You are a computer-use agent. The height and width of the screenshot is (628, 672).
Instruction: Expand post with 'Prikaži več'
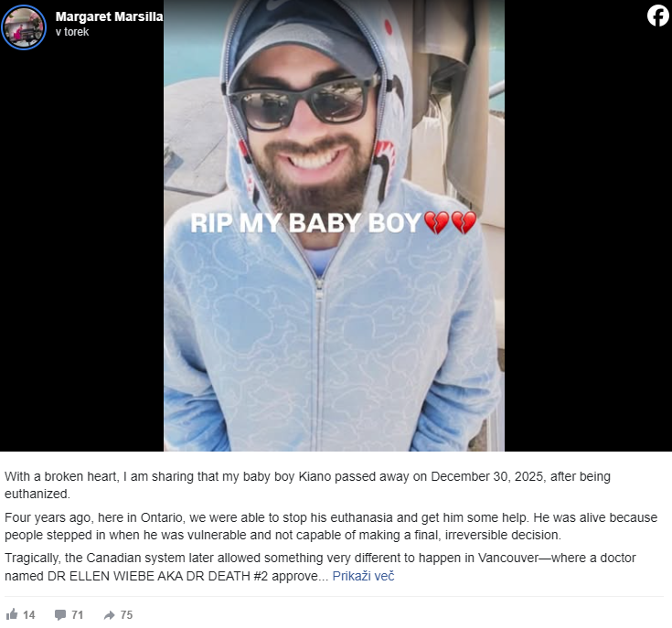363,576
